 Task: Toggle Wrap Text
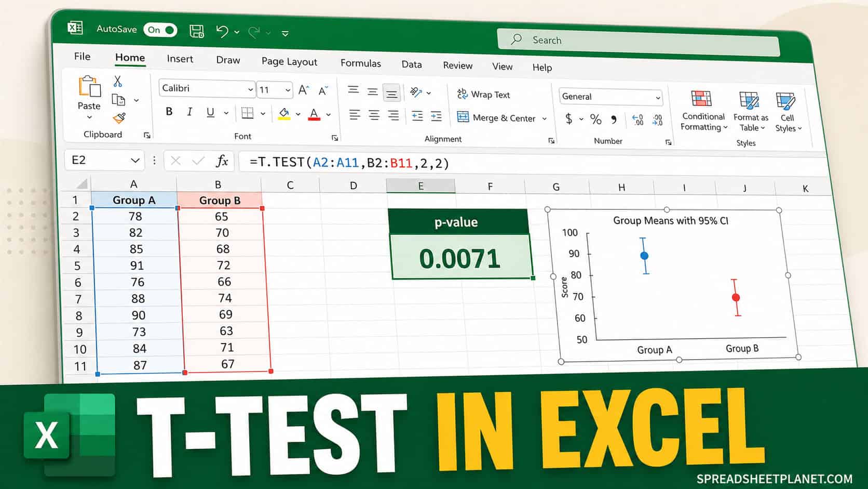coord(483,94)
